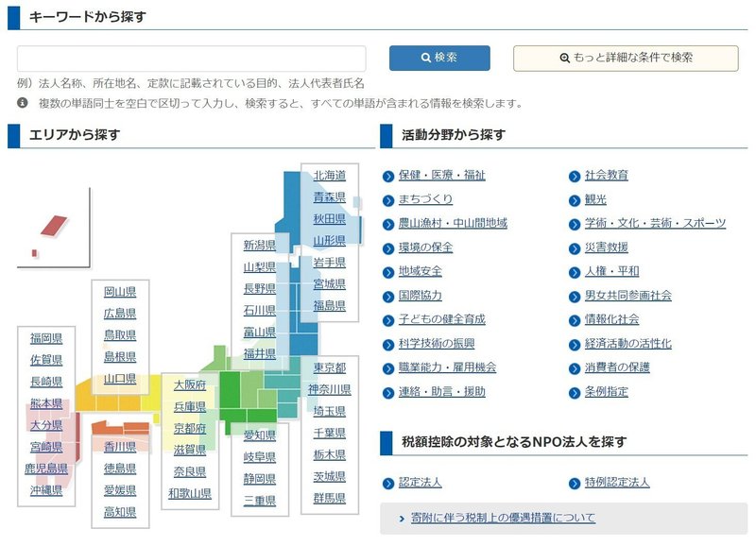This screenshot has width=756, height=546.
Task: Open the 条例指定 activity field link
Action: 607,392
